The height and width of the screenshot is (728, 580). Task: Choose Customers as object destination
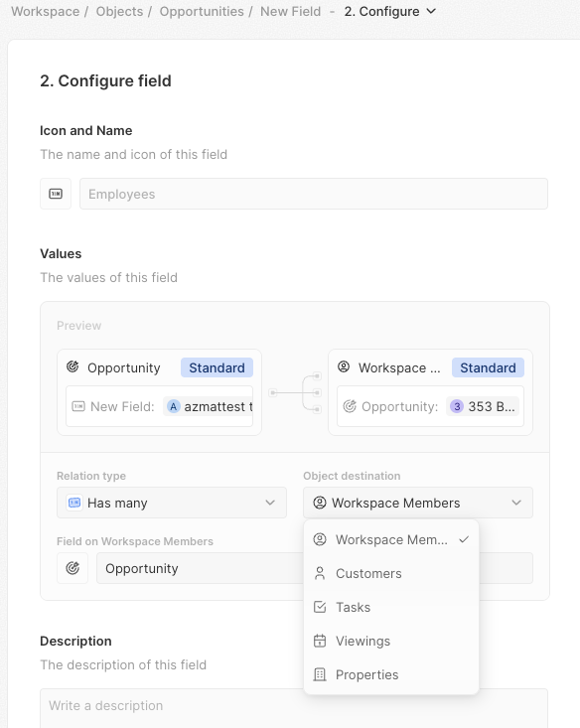click(x=391, y=573)
